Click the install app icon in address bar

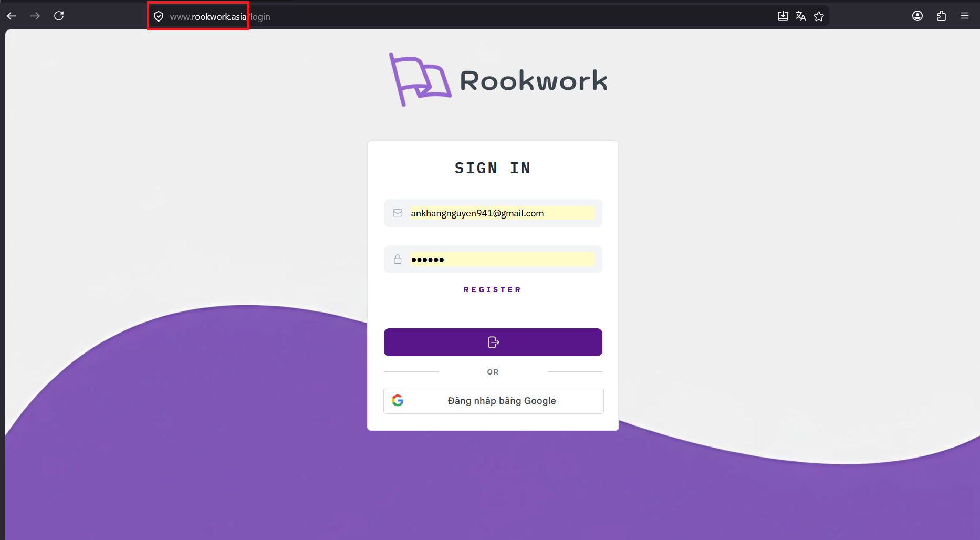[783, 16]
